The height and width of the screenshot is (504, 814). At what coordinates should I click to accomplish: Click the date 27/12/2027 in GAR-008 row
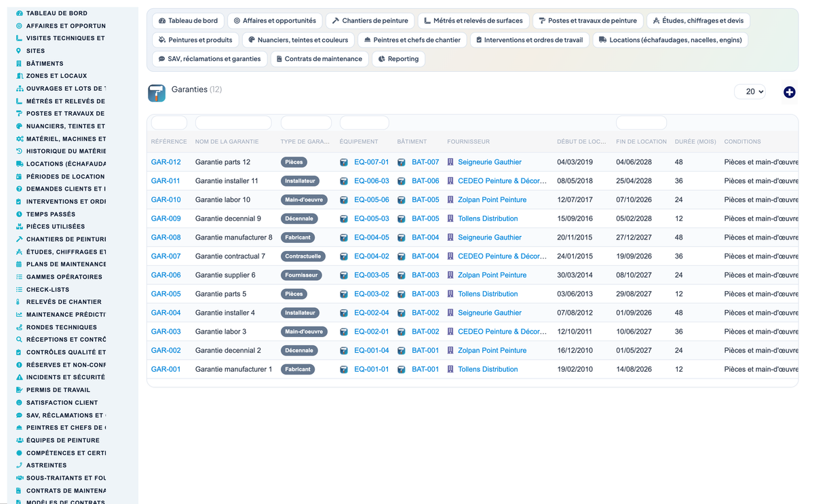coord(634,237)
